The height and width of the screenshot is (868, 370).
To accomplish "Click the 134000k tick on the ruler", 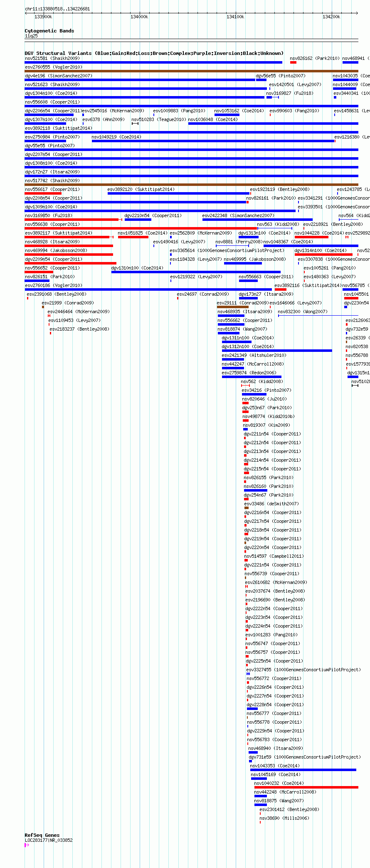I will (x=139, y=17).
